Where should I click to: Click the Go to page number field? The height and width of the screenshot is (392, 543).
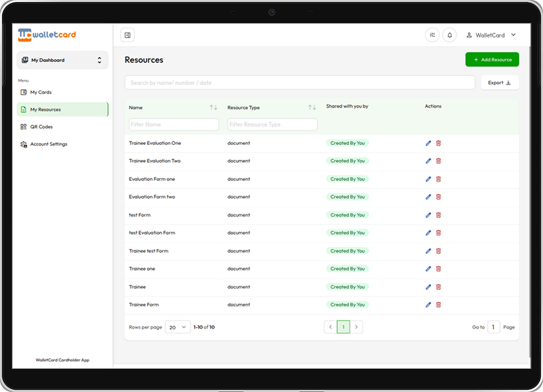click(x=493, y=327)
